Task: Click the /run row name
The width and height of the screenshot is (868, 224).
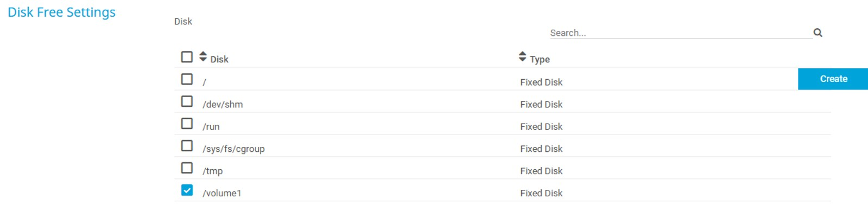Action: (211, 126)
